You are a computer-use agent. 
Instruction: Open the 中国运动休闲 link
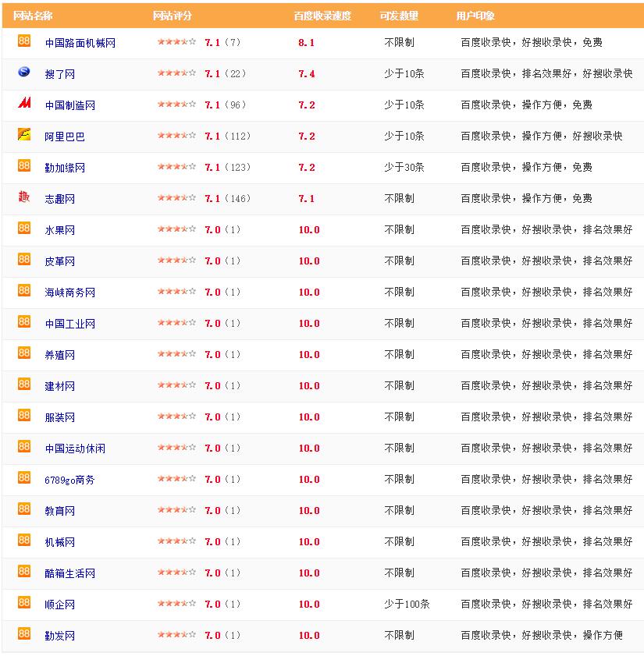pyautogui.click(x=75, y=449)
